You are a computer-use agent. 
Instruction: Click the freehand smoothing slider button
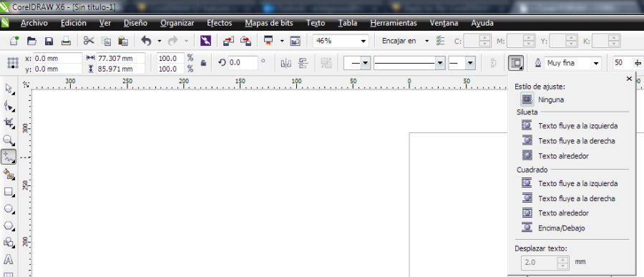638,63
